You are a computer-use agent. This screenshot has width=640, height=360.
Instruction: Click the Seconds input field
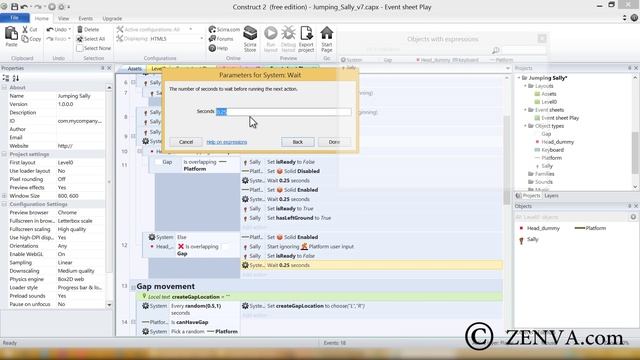point(283,111)
